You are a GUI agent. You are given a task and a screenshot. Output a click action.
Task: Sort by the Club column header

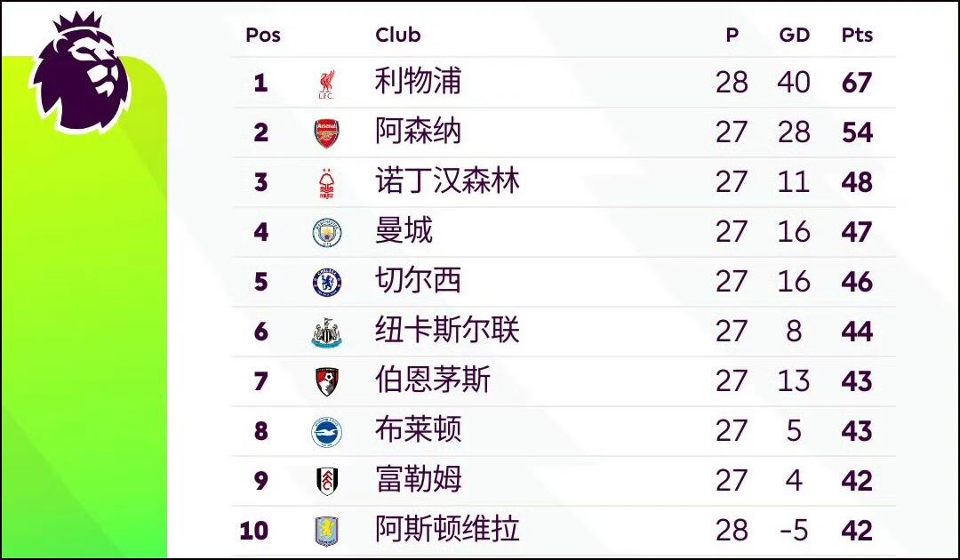398,35
